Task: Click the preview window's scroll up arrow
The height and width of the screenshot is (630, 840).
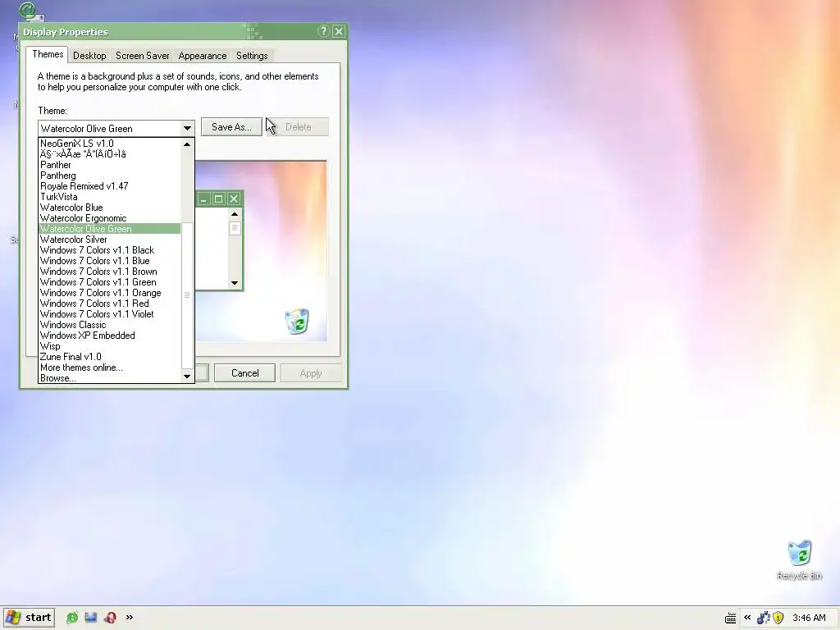Action: tap(235, 214)
